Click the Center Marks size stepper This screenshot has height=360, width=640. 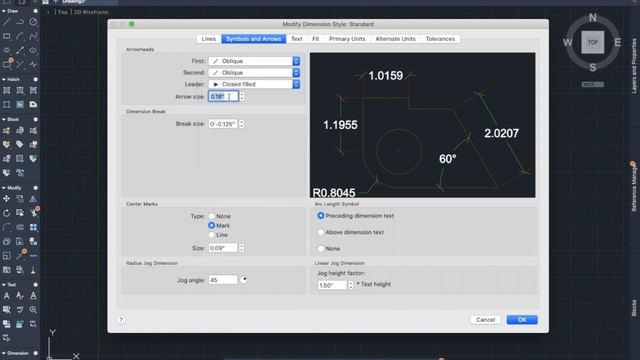[242, 248]
